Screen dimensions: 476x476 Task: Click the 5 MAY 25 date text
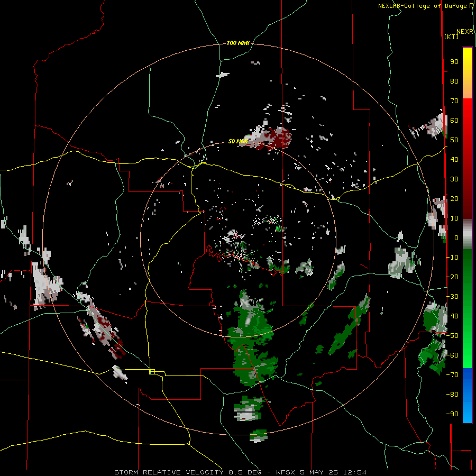(319, 472)
